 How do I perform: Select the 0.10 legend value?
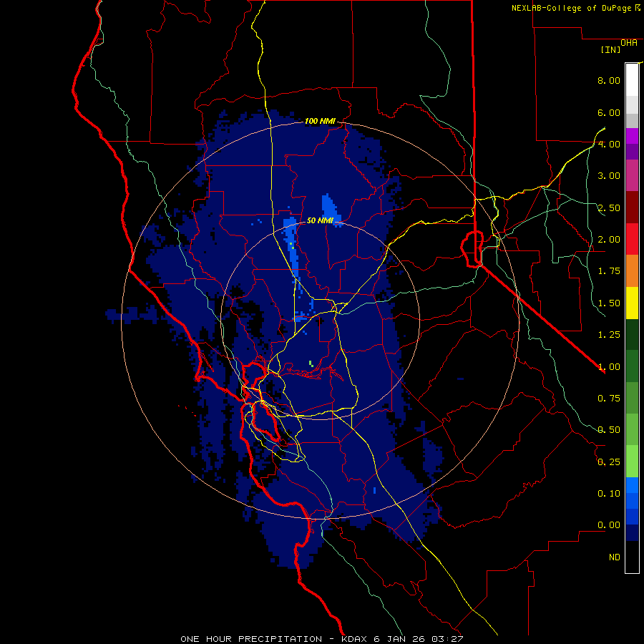point(609,494)
